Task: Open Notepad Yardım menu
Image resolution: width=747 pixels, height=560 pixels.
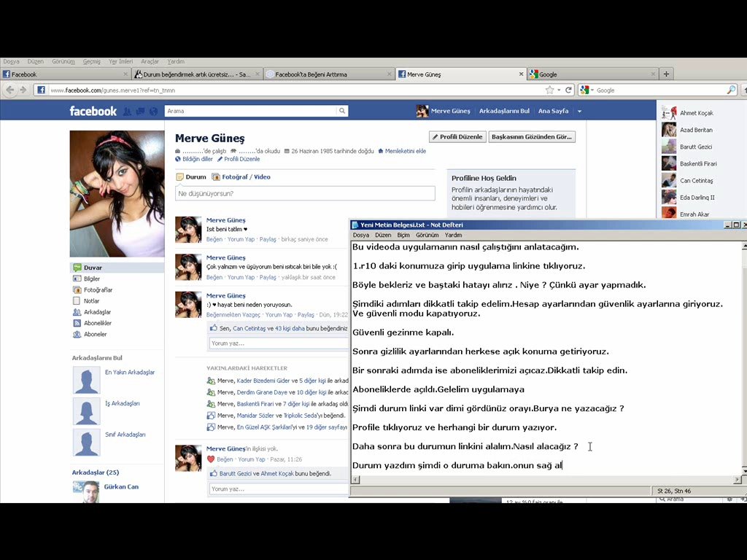Action: point(453,235)
